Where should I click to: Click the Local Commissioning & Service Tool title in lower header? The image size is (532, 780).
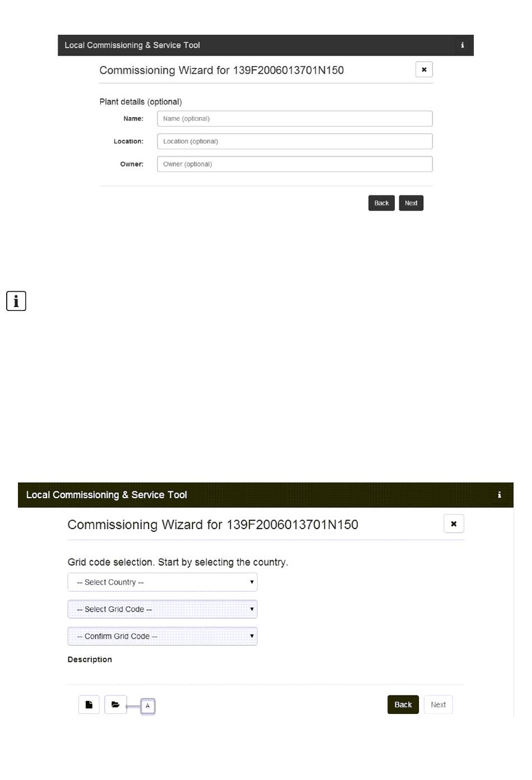pyautogui.click(x=106, y=495)
